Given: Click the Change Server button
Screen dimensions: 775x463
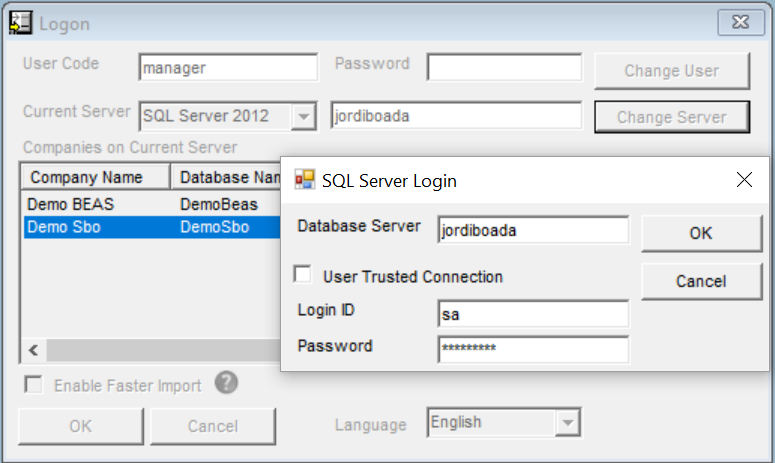Looking at the screenshot, I should (672, 117).
